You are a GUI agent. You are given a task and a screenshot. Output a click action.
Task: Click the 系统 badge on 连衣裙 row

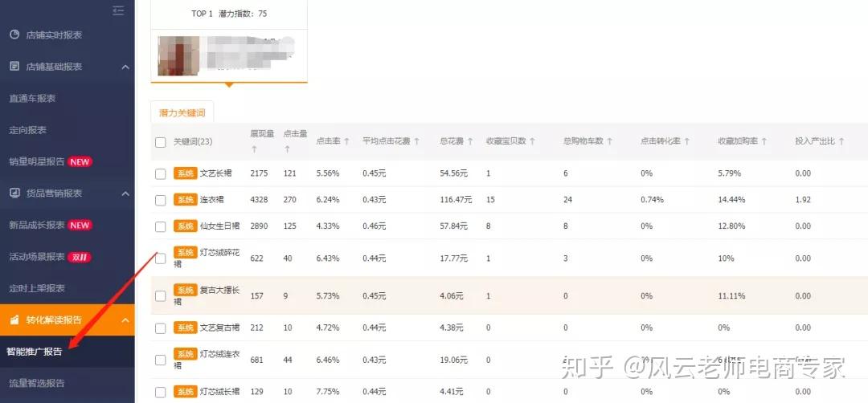(x=186, y=200)
